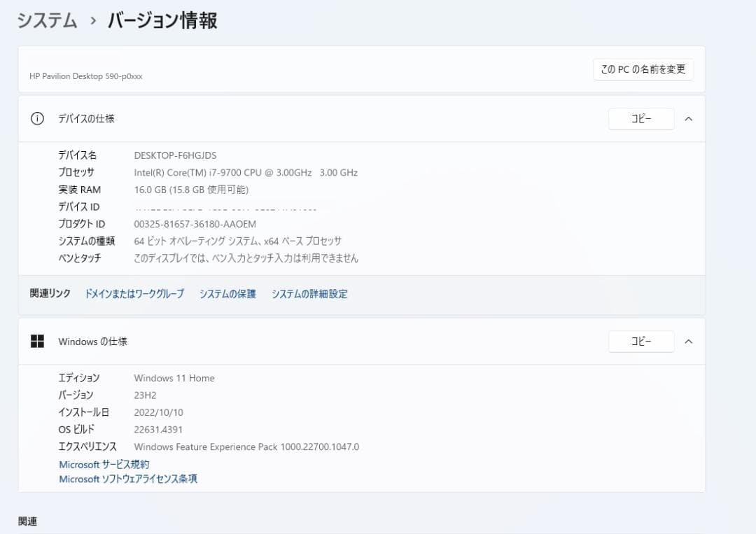Open ドメインまたはワークグループ settings
This screenshot has height=534, width=756.
tap(134, 294)
